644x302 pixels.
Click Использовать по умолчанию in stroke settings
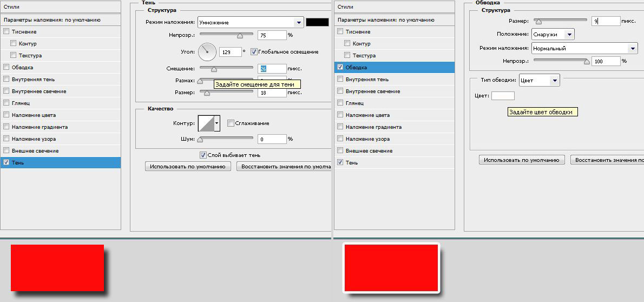[522, 160]
